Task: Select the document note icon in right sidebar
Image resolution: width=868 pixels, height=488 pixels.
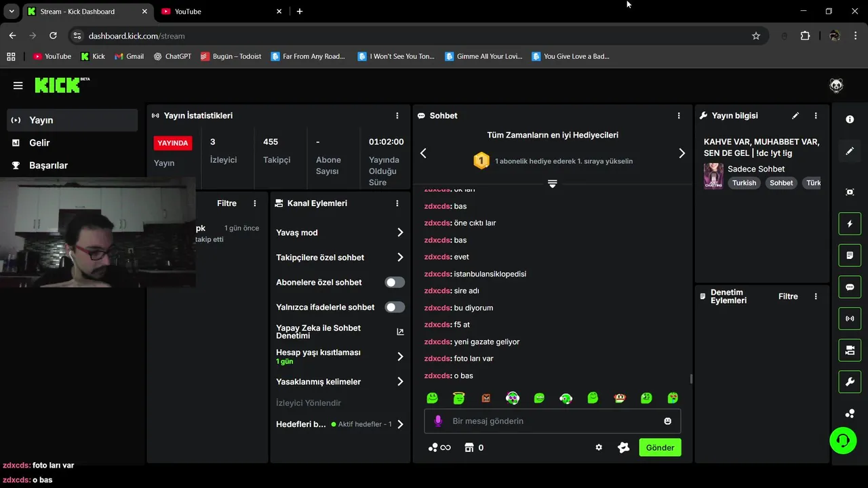Action: pyautogui.click(x=850, y=256)
